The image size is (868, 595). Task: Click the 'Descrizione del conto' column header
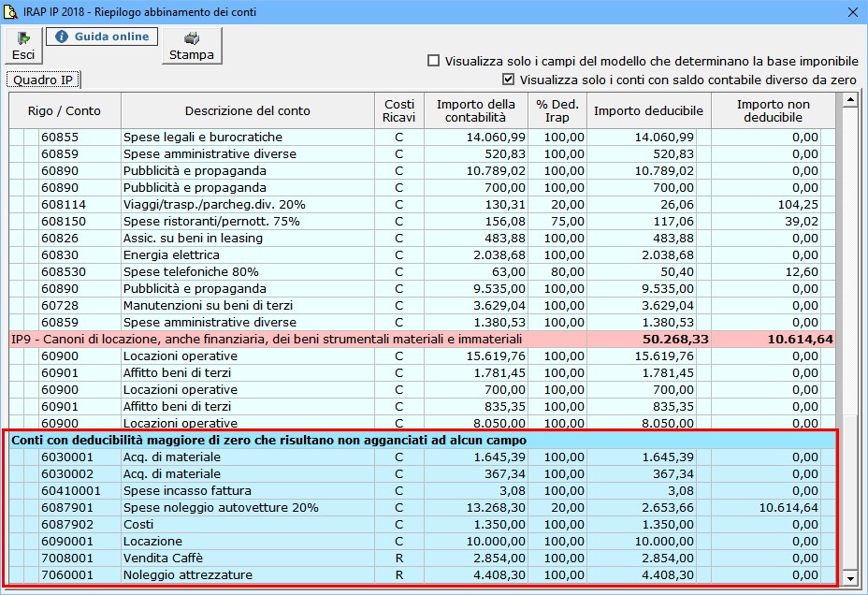pos(248,110)
